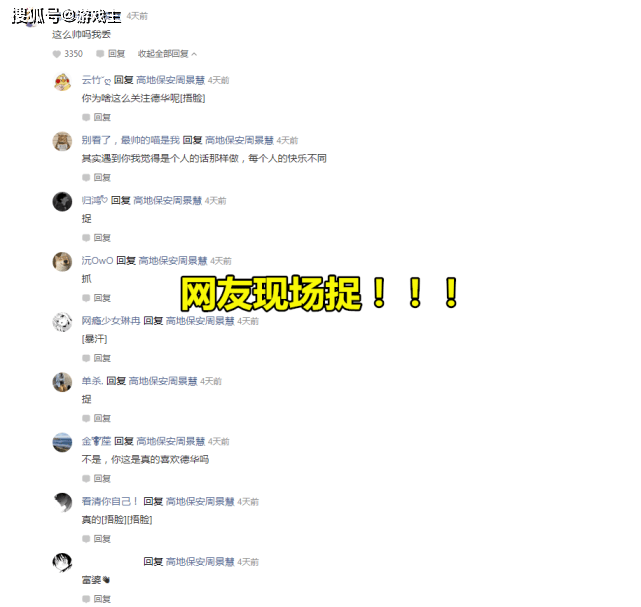Viewport: 641px width, 607px height.
Task: Reply to the 富婆 comment at bottom
Action: click(96, 599)
